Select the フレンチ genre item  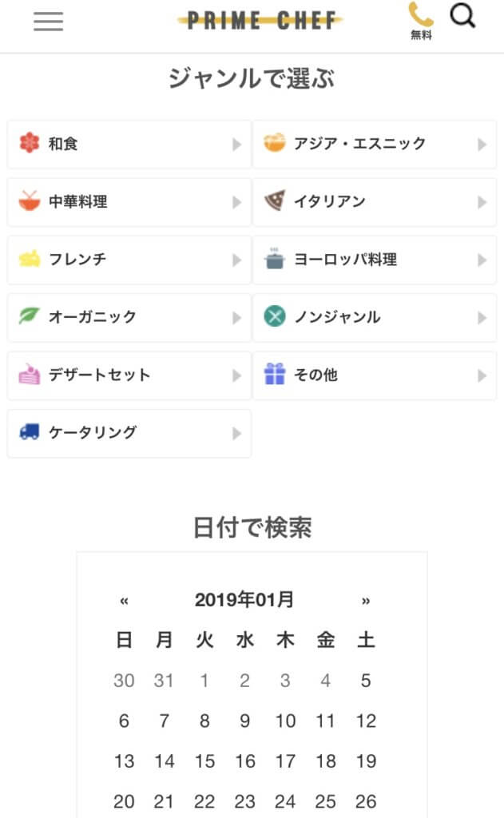[129, 260]
